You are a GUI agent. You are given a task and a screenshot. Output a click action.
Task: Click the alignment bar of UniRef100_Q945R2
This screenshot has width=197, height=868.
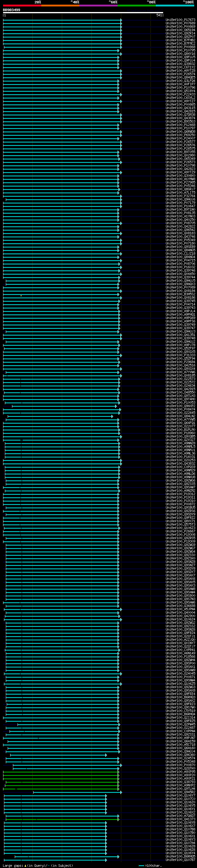[78, 792]
